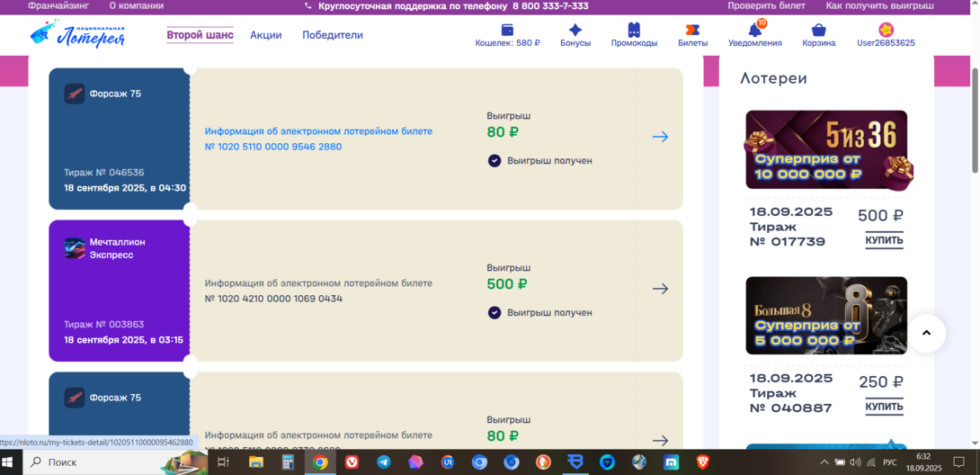Screen dimensions: 980x475
Task: Open the User26853625 profile avatar
Action: tap(886, 30)
